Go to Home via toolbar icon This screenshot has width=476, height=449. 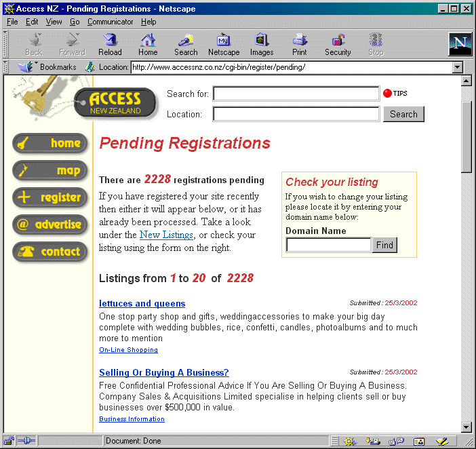pyautogui.click(x=148, y=44)
